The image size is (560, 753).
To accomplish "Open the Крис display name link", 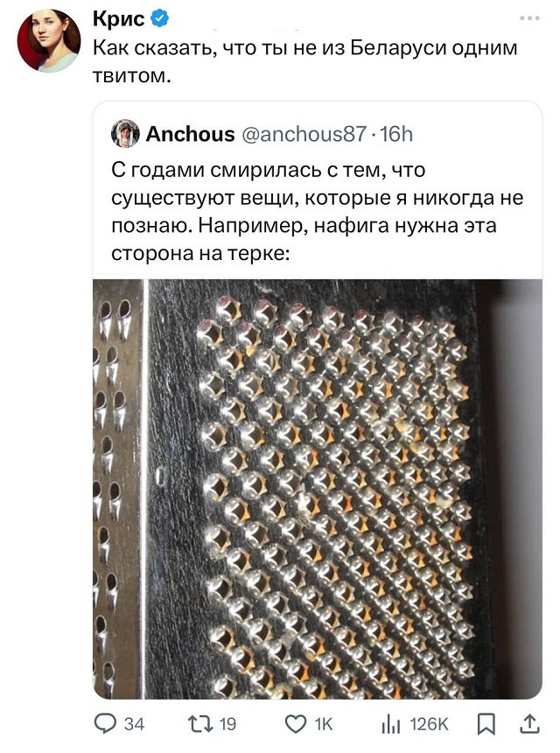I will pos(118,18).
